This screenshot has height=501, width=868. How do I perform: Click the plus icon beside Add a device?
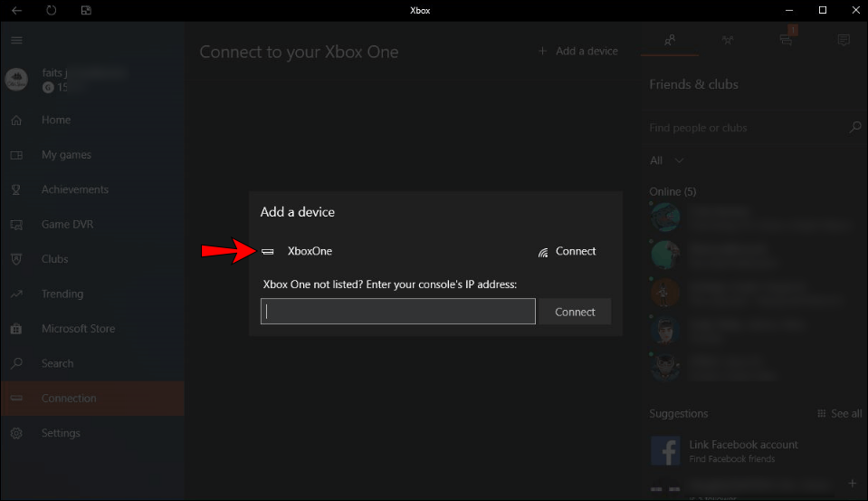[542, 51]
